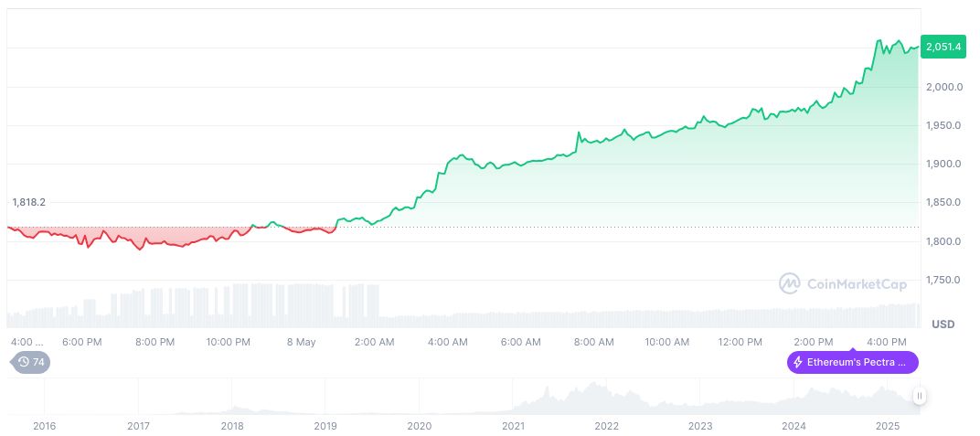Click the green 2,051.4 current price tag
The width and height of the screenshot is (980, 436).
[x=943, y=47]
